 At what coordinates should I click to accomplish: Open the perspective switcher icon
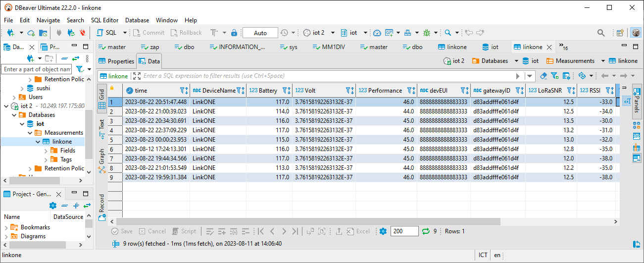tap(620, 33)
